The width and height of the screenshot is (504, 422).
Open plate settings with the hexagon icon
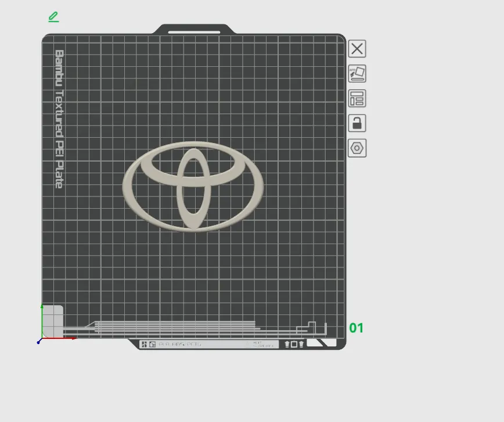pyautogui.click(x=357, y=148)
